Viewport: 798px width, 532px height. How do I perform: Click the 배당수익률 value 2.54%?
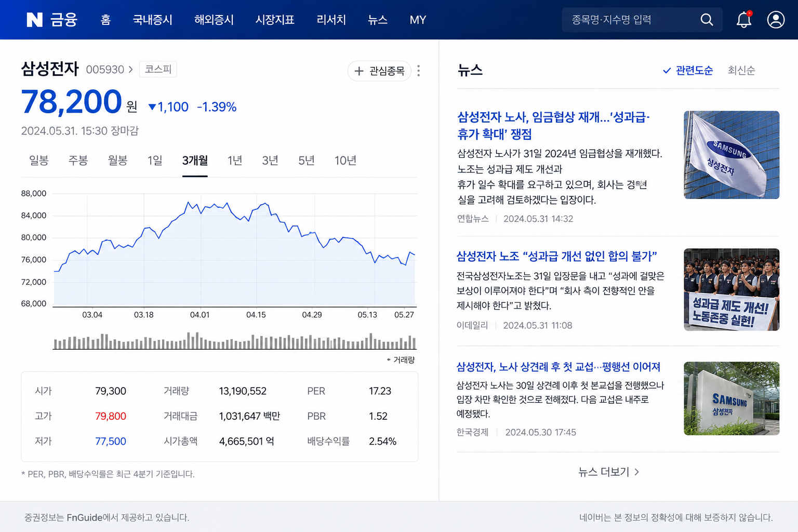coord(382,441)
